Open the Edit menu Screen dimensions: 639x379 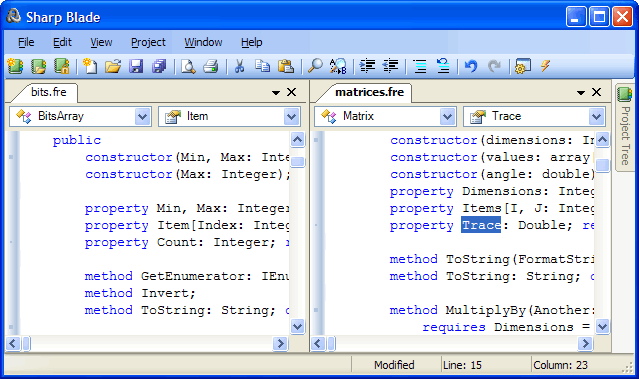click(x=62, y=42)
